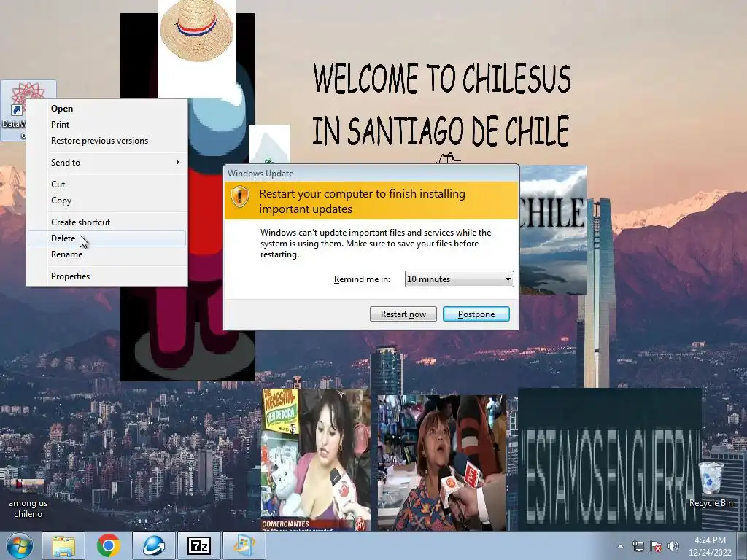The width and height of the screenshot is (747, 560).
Task: Open the Action Center flag icon
Action: 656,546
